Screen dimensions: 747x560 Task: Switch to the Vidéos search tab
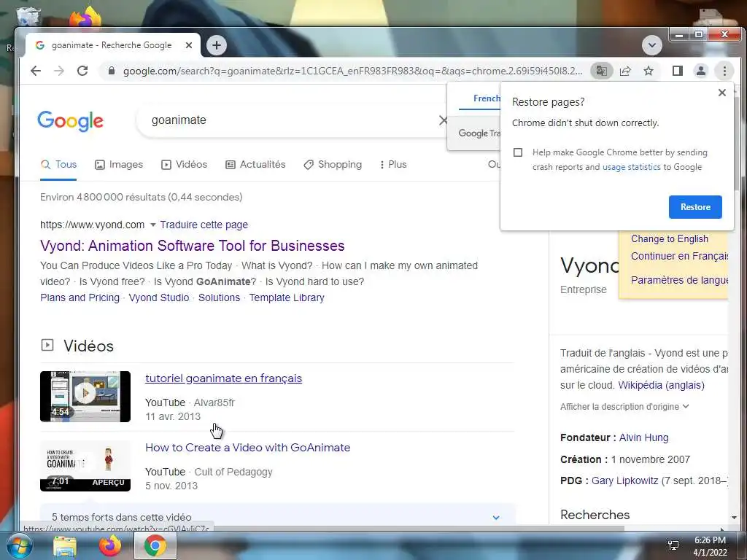[x=185, y=165]
